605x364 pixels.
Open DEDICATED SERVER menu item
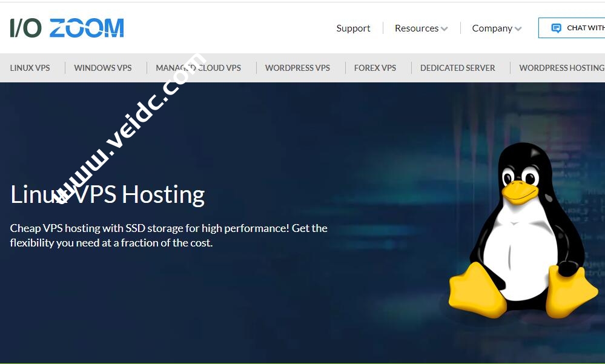pos(458,68)
